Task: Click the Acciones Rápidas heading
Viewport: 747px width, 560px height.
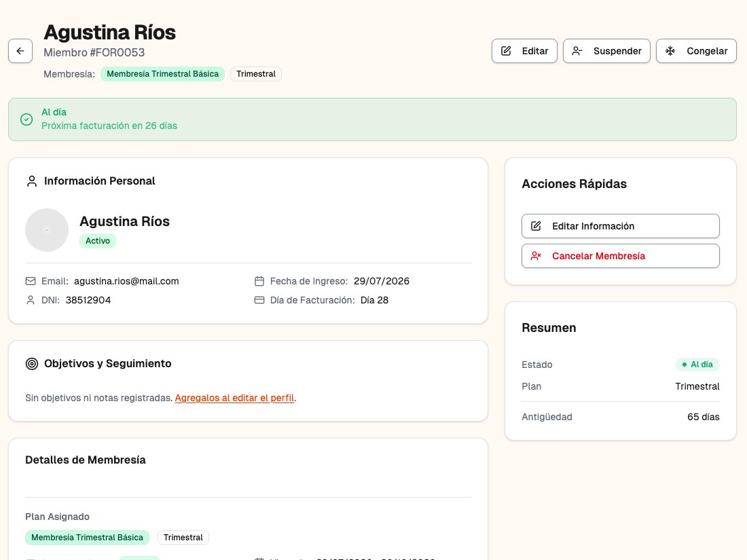Action: point(574,184)
